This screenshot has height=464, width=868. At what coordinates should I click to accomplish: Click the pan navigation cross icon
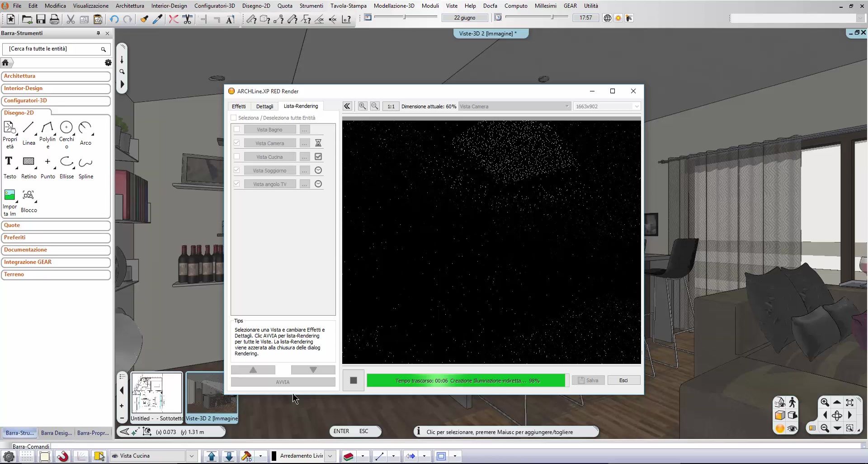pyautogui.click(x=837, y=415)
